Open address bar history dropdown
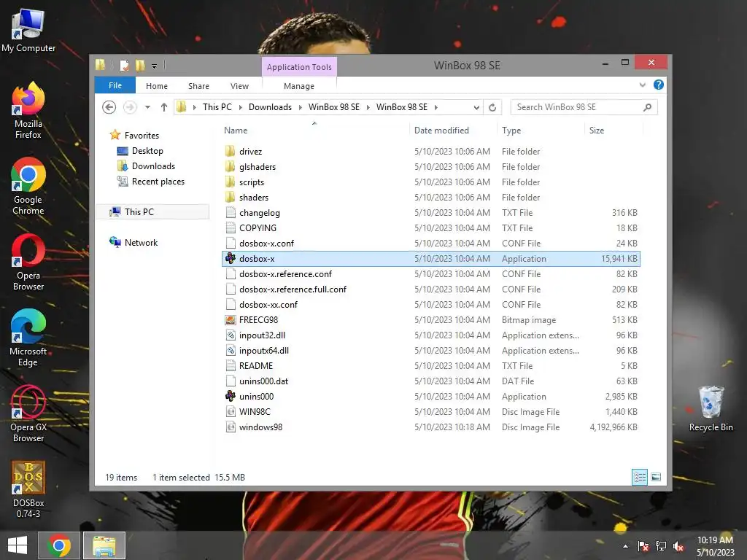This screenshot has height=560, width=747. (476, 107)
